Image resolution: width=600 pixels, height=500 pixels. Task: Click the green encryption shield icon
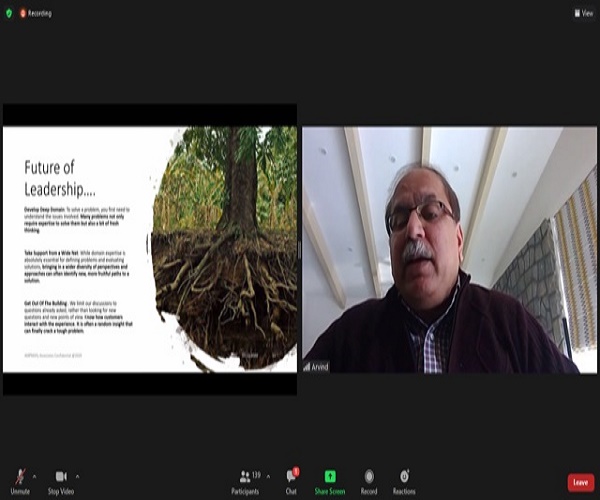[x=9, y=13]
